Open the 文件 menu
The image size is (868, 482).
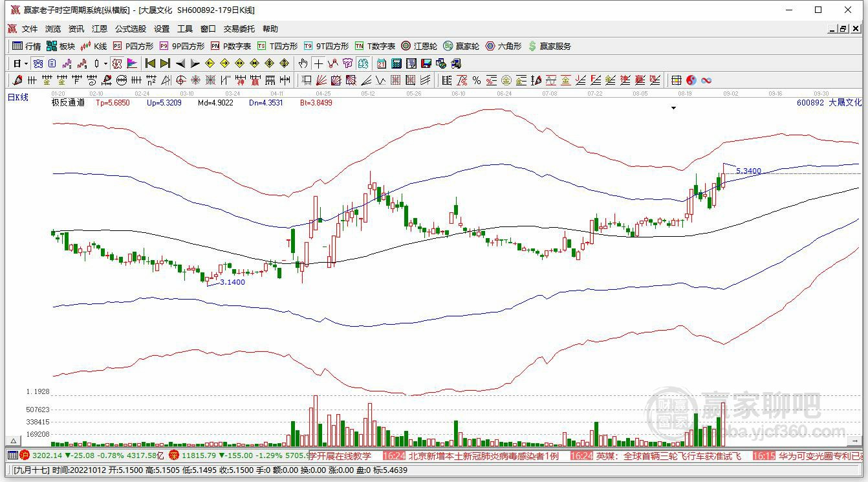(x=30, y=29)
